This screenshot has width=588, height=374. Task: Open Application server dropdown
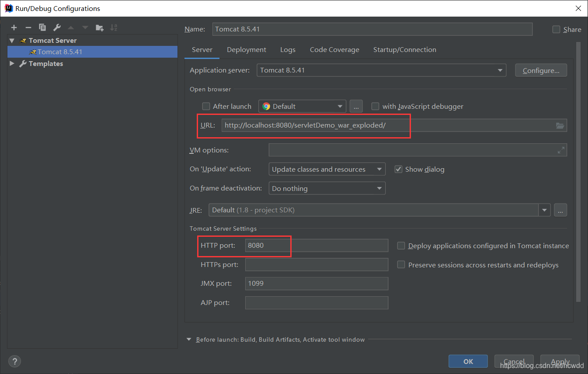point(381,70)
